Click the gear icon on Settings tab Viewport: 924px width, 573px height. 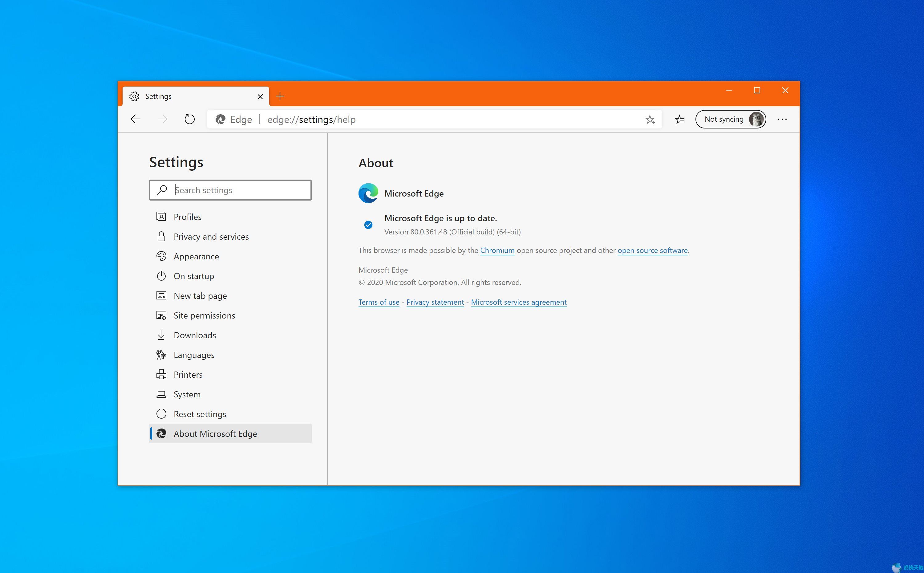click(134, 96)
